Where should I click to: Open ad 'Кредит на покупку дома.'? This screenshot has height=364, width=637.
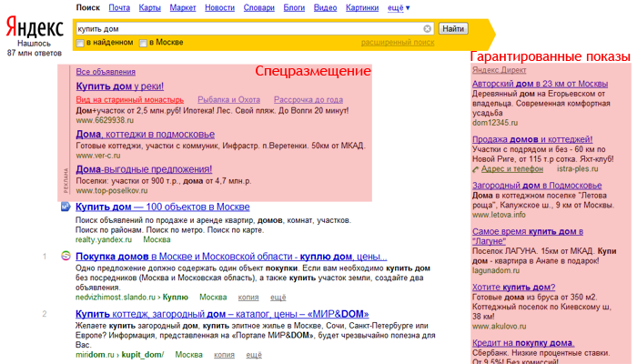(x=523, y=343)
